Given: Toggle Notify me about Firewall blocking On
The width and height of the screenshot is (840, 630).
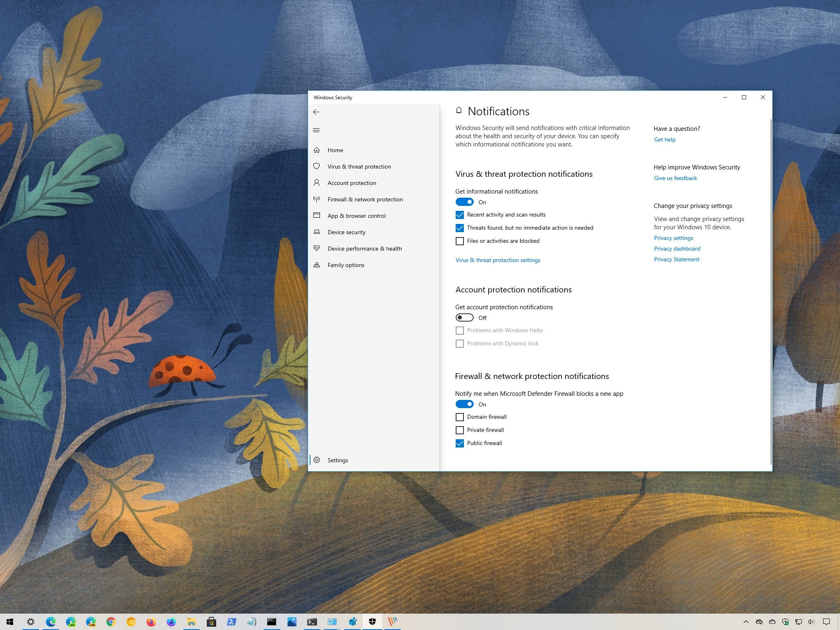Looking at the screenshot, I should pyautogui.click(x=464, y=404).
